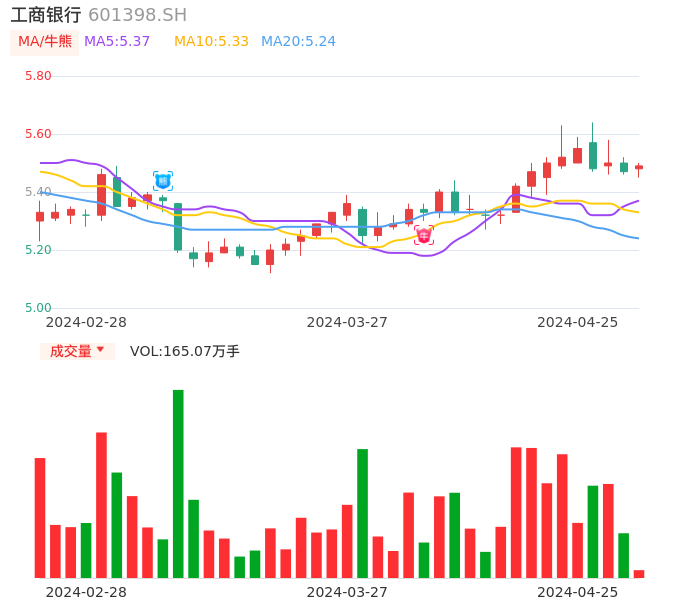Click the red bull signal marker icon
Viewport: 686px width, 606px height.
[x=424, y=235]
